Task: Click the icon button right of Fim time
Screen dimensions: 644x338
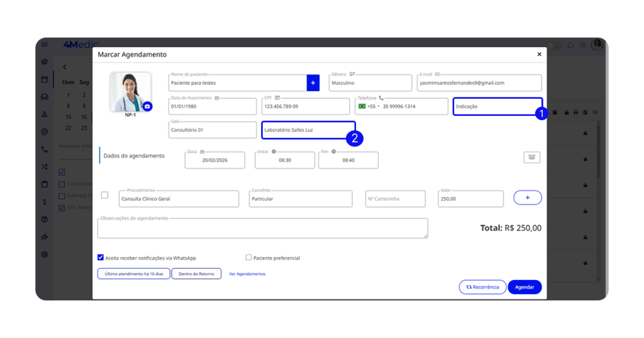Action: click(531, 157)
